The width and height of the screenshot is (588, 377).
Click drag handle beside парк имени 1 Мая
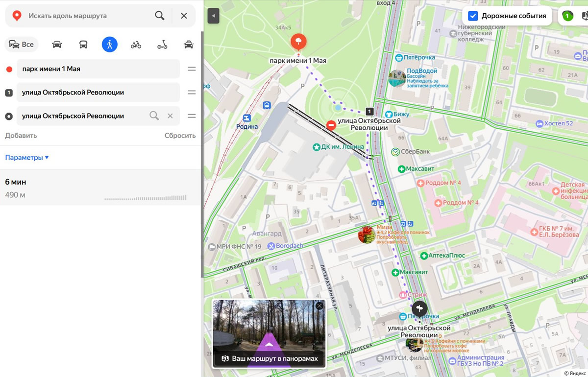(192, 69)
